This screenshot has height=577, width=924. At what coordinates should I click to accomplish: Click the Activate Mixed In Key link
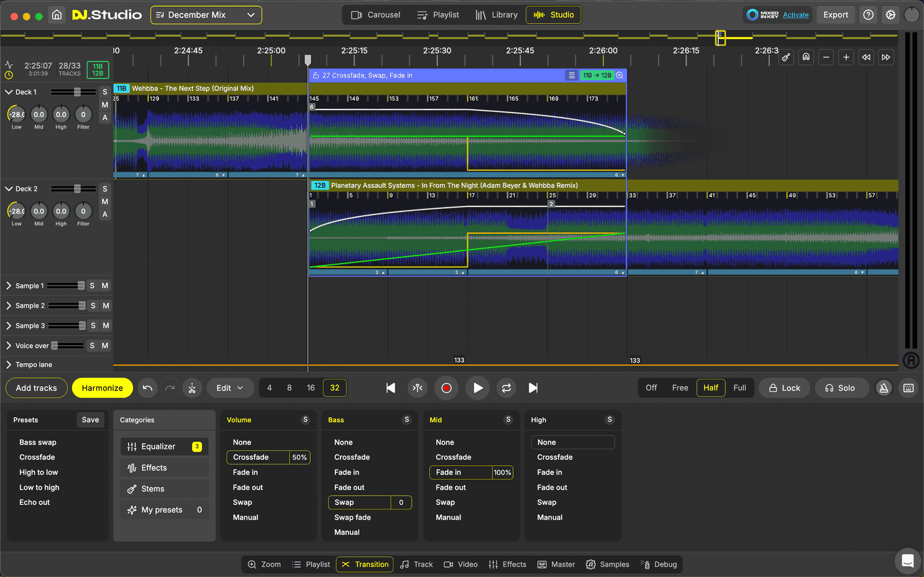coord(795,15)
